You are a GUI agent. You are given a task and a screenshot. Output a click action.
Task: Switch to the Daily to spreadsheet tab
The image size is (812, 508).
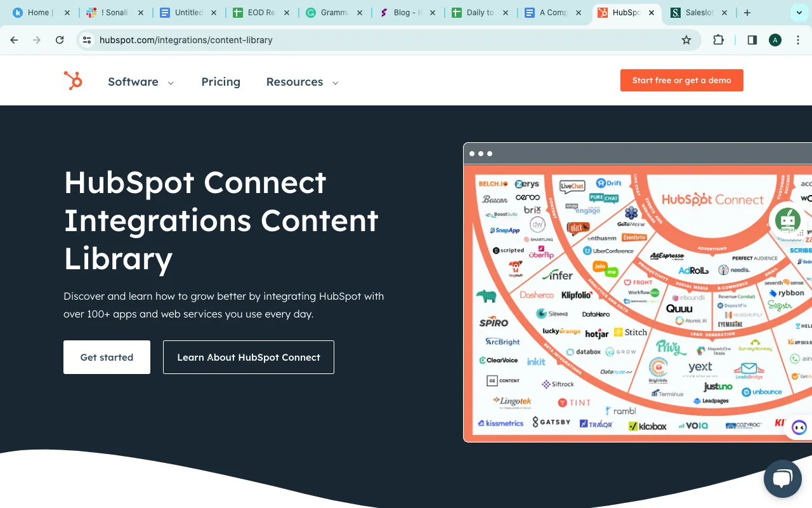point(480,13)
